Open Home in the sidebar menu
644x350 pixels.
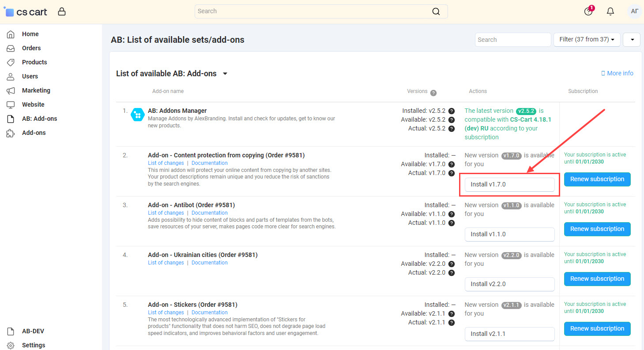[x=30, y=34]
